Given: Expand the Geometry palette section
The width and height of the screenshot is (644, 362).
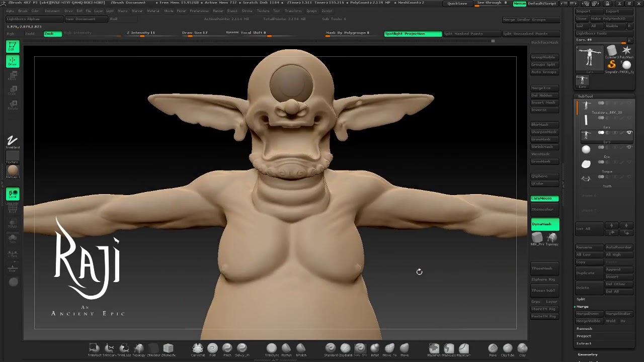Looking at the screenshot, I should 588,354.
